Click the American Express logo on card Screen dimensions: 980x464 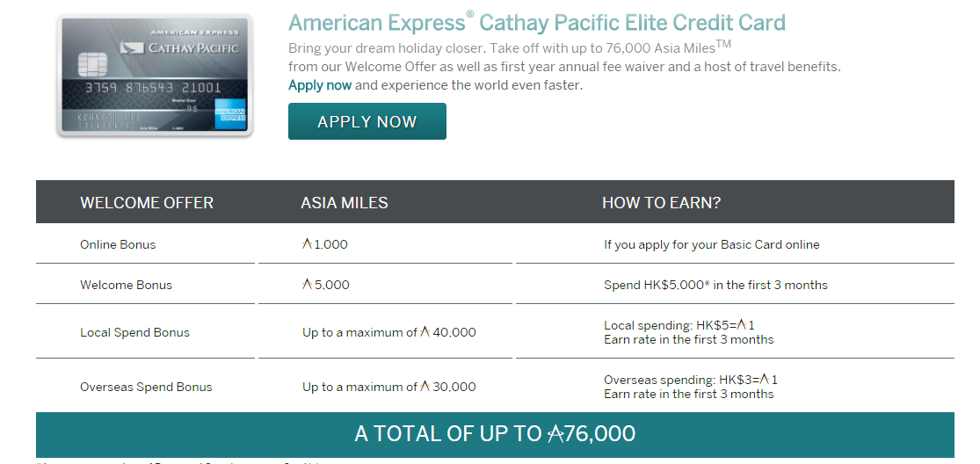click(230, 113)
